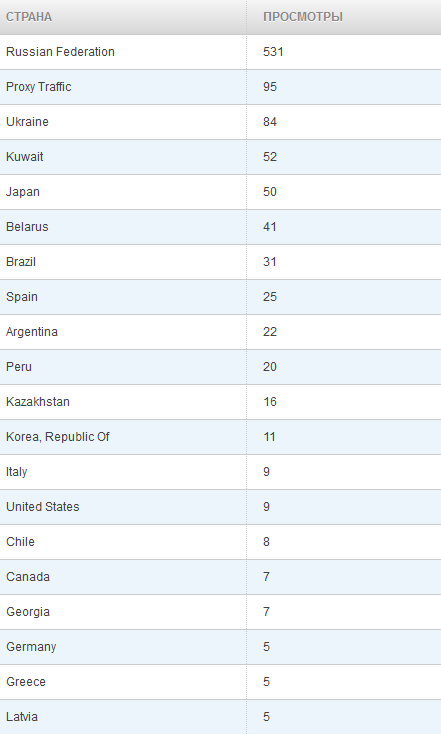Select the Proxy Traffic row
The width and height of the screenshot is (441, 735).
click(220, 87)
